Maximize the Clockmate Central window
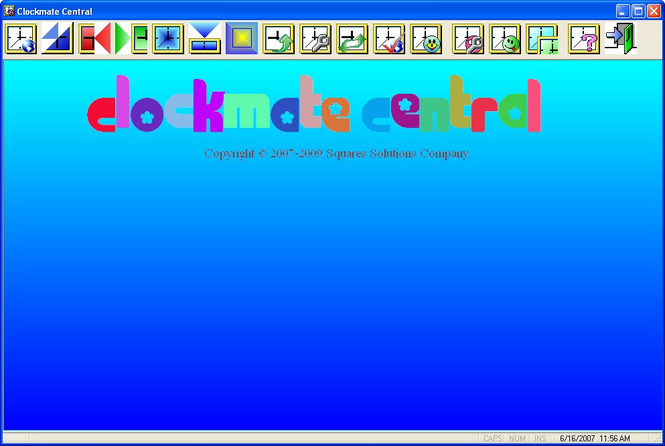Viewport: 665px width, 446px height. 638,11
